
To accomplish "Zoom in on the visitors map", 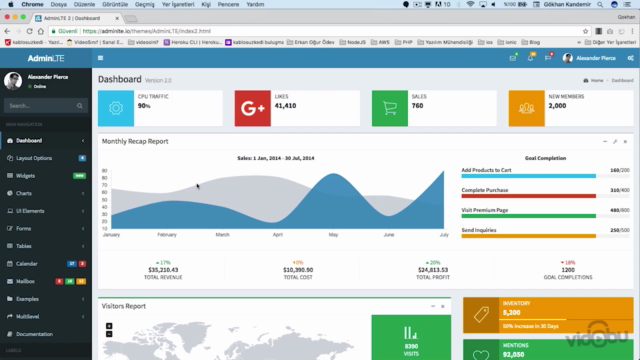I will pyautogui.click(x=109, y=326).
